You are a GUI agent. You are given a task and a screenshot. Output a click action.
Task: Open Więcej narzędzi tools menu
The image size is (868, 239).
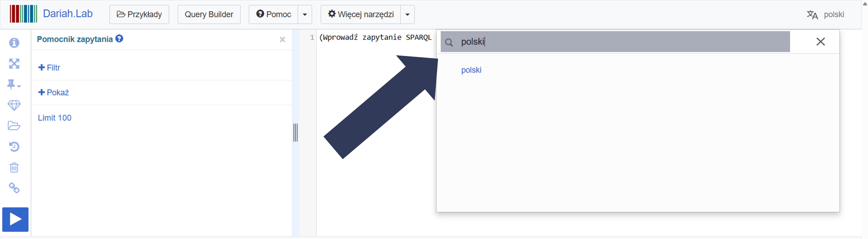point(361,14)
